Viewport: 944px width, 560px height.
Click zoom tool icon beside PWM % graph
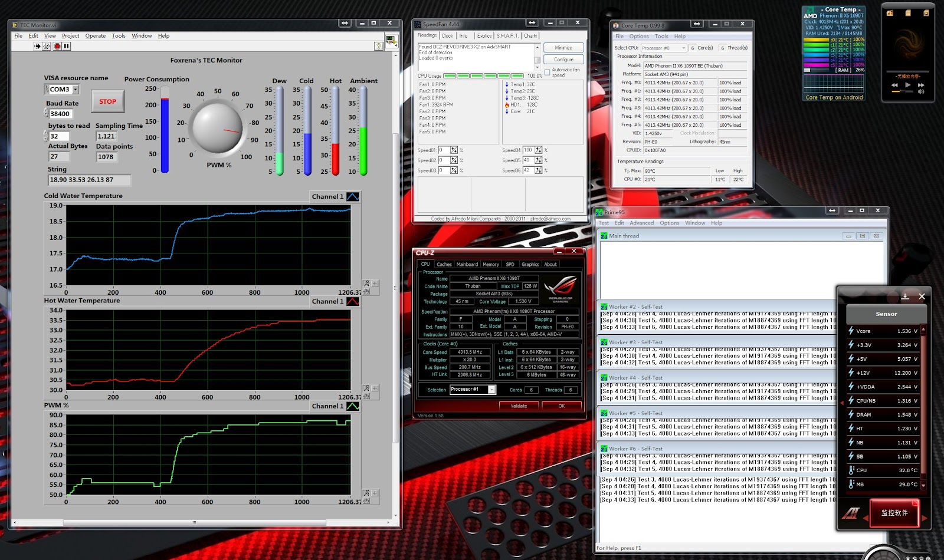coord(366,493)
